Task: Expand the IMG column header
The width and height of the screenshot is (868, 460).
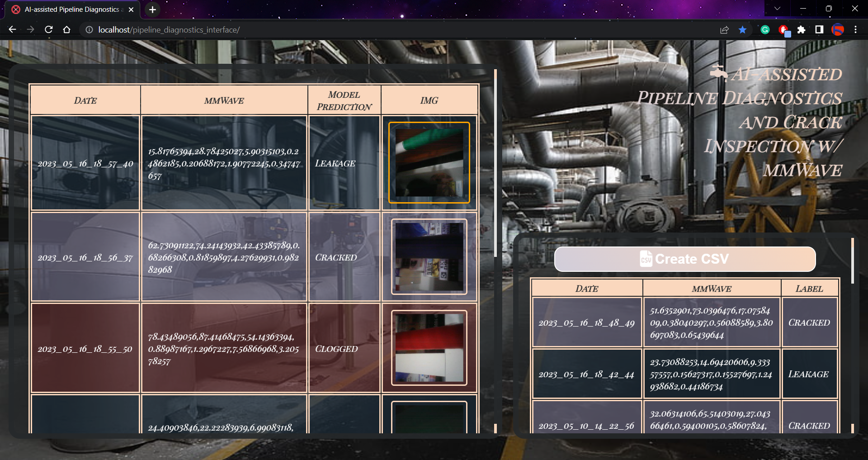Action: point(429,100)
